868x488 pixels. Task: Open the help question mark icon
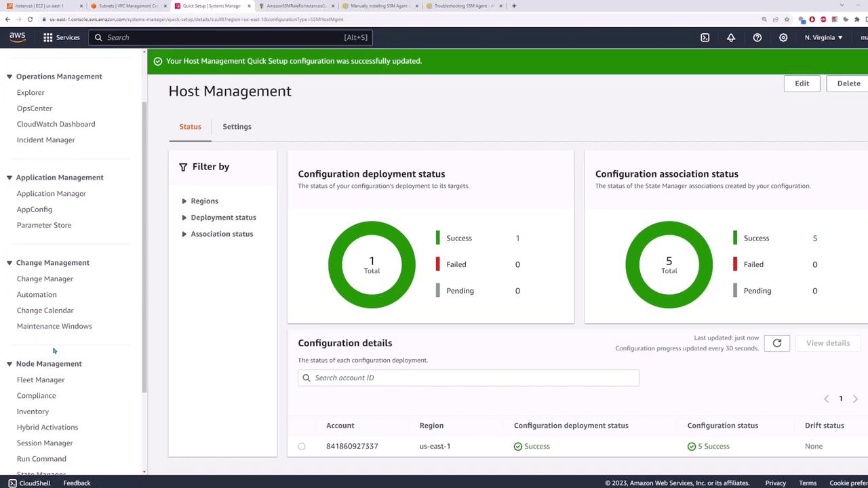pos(757,37)
